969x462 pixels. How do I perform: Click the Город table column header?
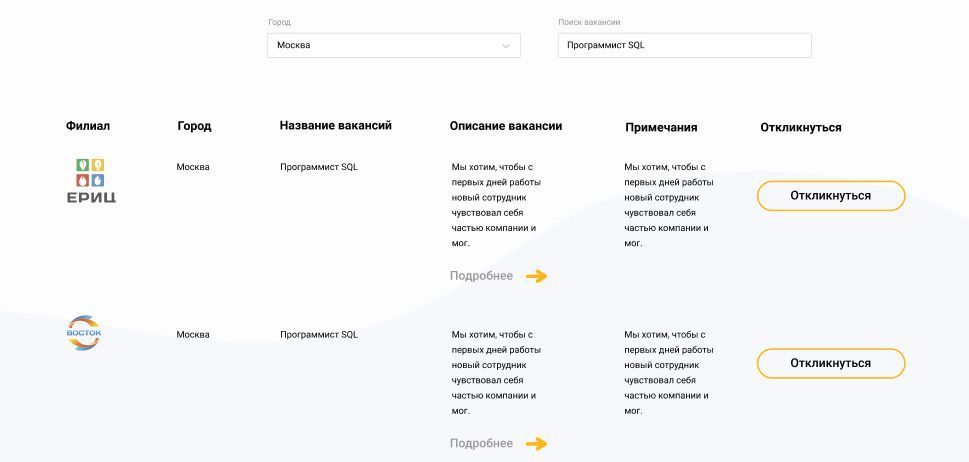pyautogui.click(x=194, y=127)
